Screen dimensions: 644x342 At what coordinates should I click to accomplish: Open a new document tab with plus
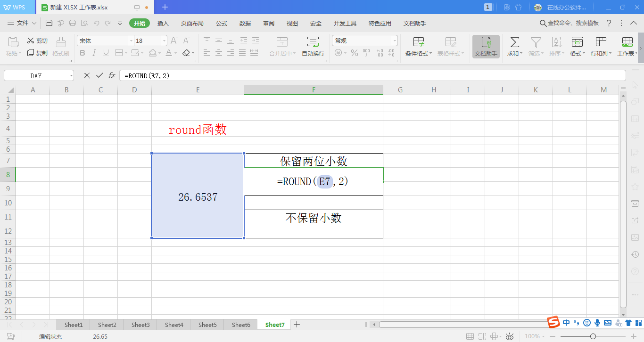click(165, 7)
